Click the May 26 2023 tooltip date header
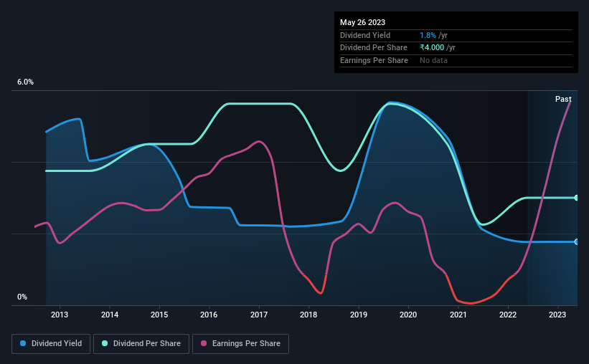Viewport: 589px width, 364px height. click(x=362, y=22)
